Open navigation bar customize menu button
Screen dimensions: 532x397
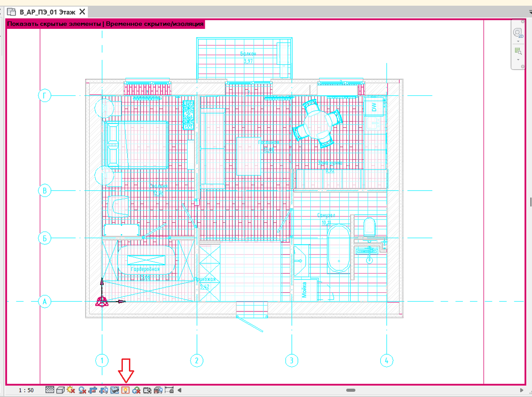(x=523, y=66)
